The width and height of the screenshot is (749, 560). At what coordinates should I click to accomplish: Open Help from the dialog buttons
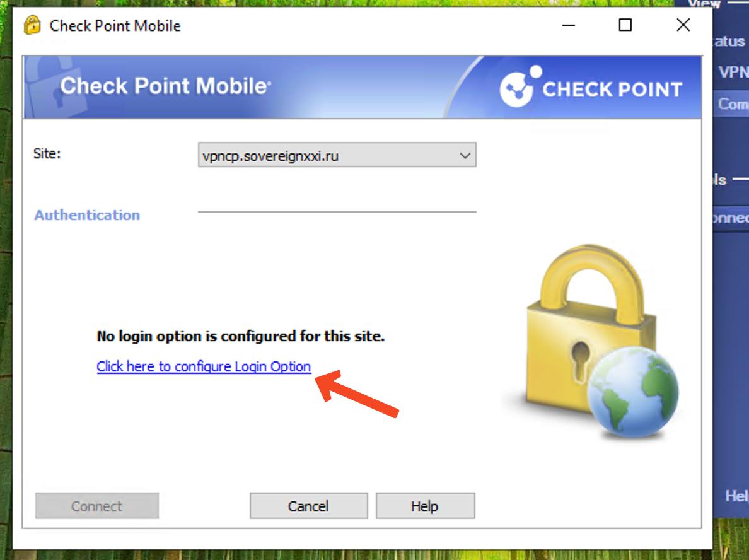[425, 506]
